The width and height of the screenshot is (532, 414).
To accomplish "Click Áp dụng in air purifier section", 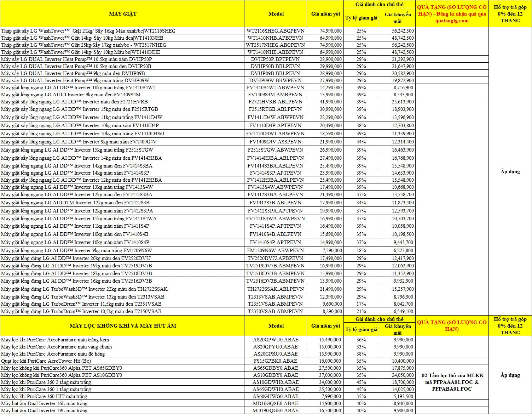I will pos(510,375).
